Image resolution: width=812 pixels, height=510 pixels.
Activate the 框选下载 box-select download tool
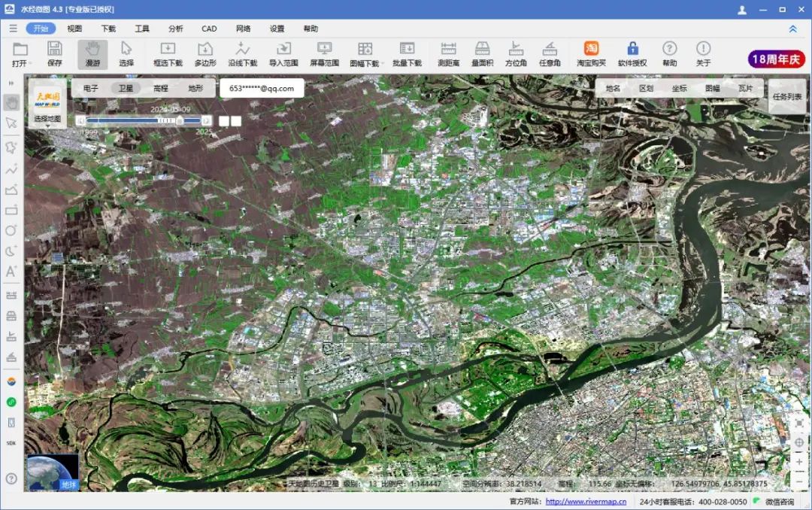(168, 54)
